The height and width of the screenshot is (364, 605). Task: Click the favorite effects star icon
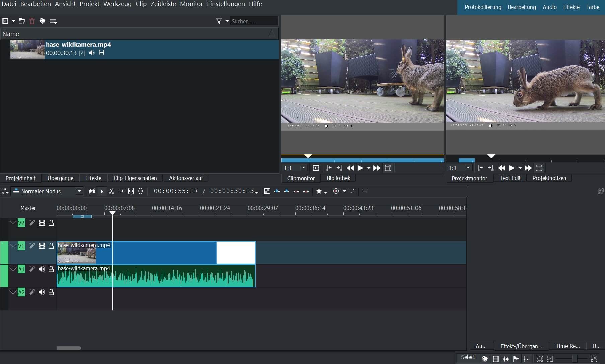pos(319,191)
